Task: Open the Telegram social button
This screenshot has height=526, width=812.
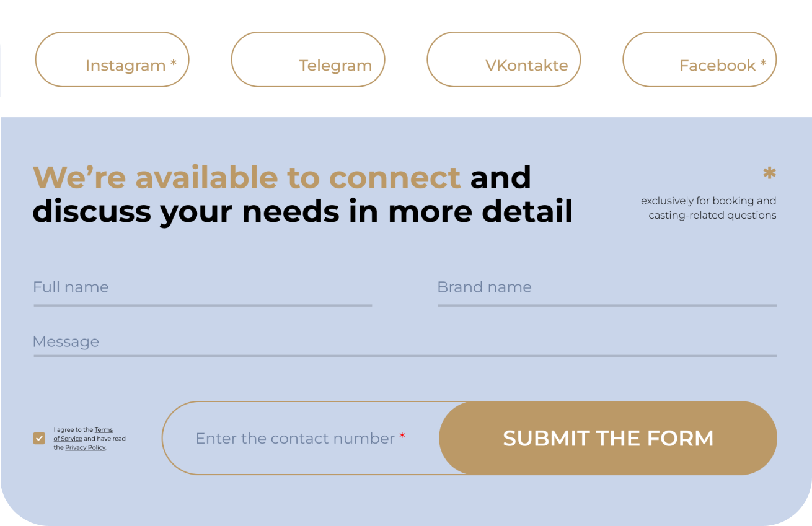Action: (x=308, y=59)
